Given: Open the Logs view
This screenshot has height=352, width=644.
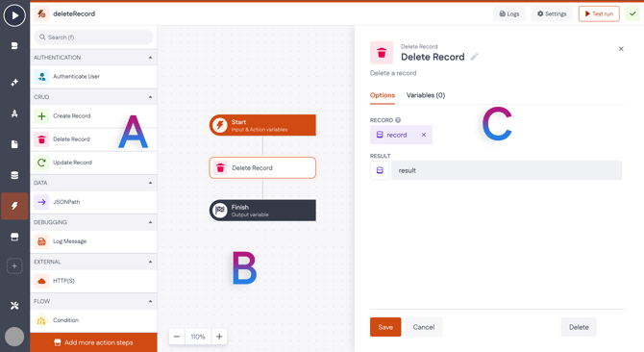Looking at the screenshot, I should 509,13.
